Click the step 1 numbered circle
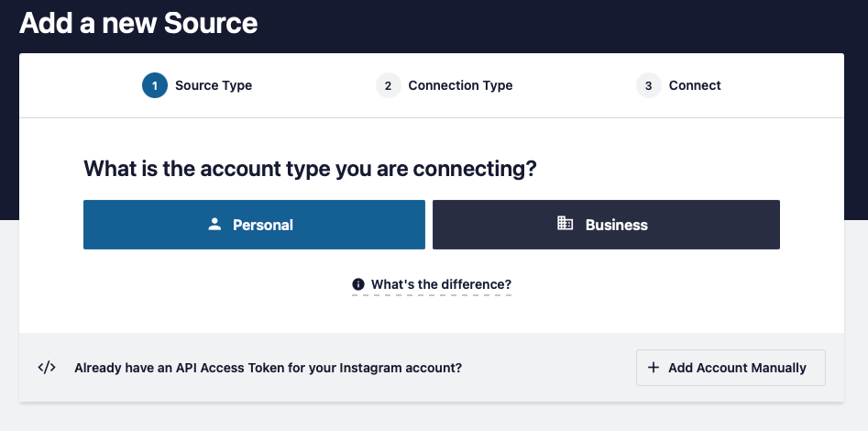 click(155, 85)
